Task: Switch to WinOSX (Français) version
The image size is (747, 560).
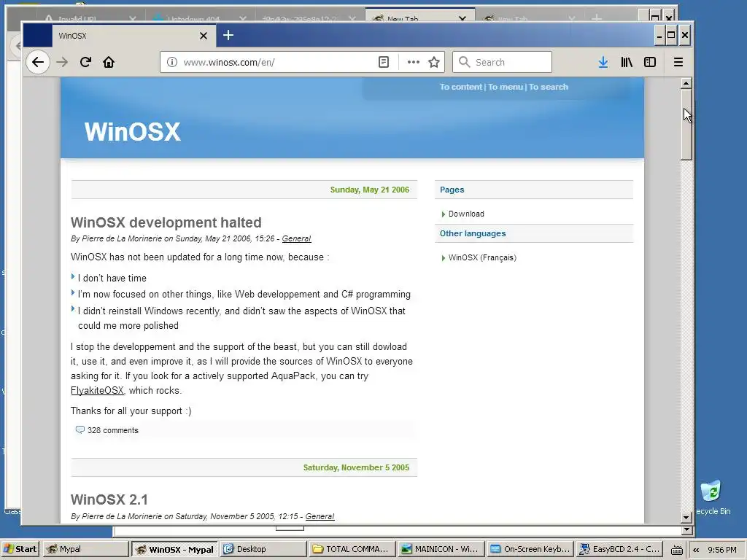Action: tap(482, 257)
